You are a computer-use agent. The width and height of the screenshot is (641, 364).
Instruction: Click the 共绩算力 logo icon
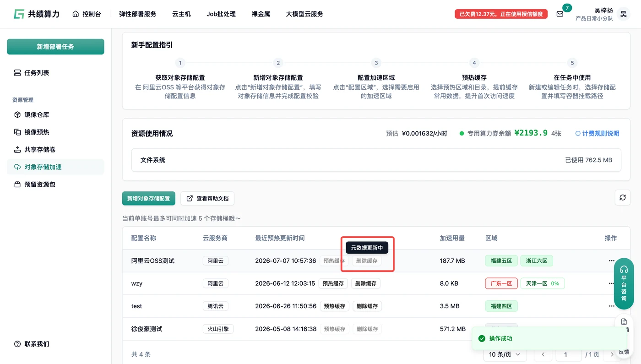tap(19, 14)
